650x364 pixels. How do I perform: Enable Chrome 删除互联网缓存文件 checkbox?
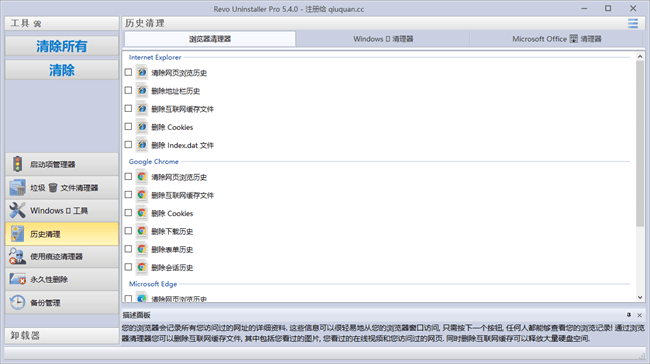click(x=128, y=195)
